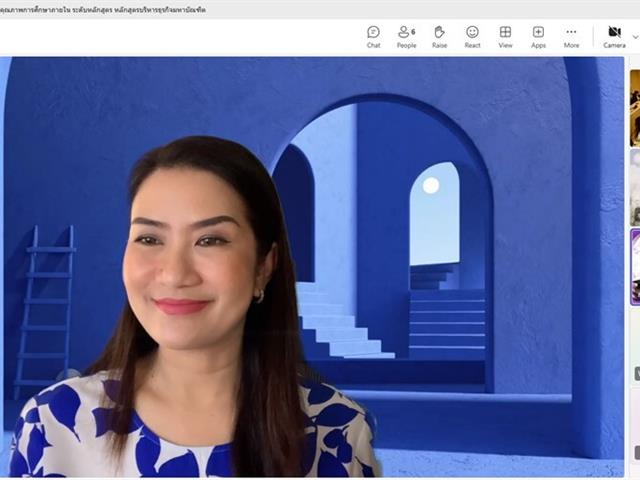Turn the Camera on
This screenshot has height=480, width=640.
614,37
